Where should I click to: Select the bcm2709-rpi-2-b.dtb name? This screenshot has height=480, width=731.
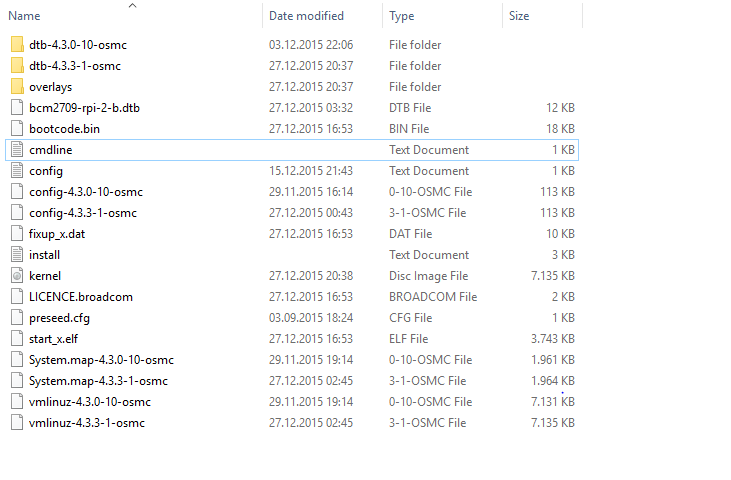pyautogui.click(x=84, y=108)
